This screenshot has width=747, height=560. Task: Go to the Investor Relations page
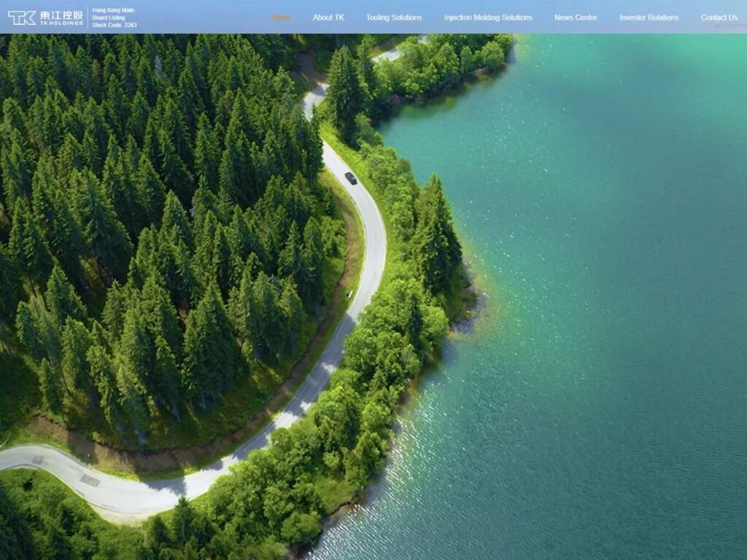coord(649,17)
